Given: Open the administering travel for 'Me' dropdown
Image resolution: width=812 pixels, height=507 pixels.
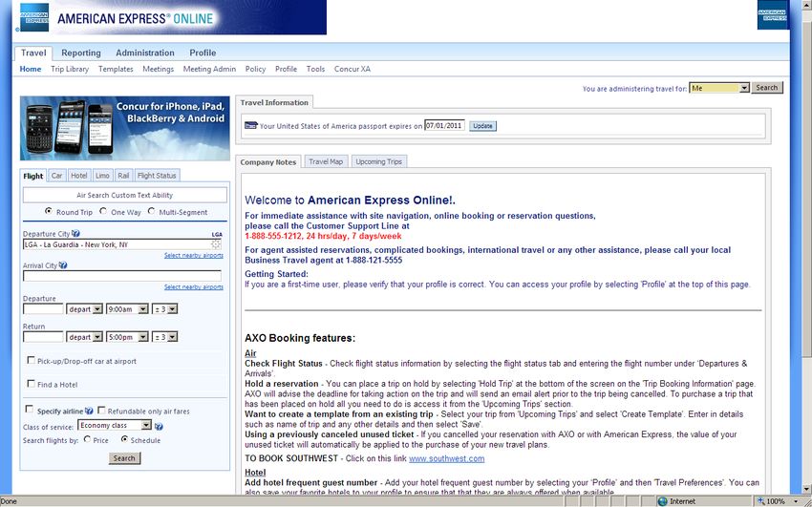Looking at the screenshot, I should [x=718, y=88].
